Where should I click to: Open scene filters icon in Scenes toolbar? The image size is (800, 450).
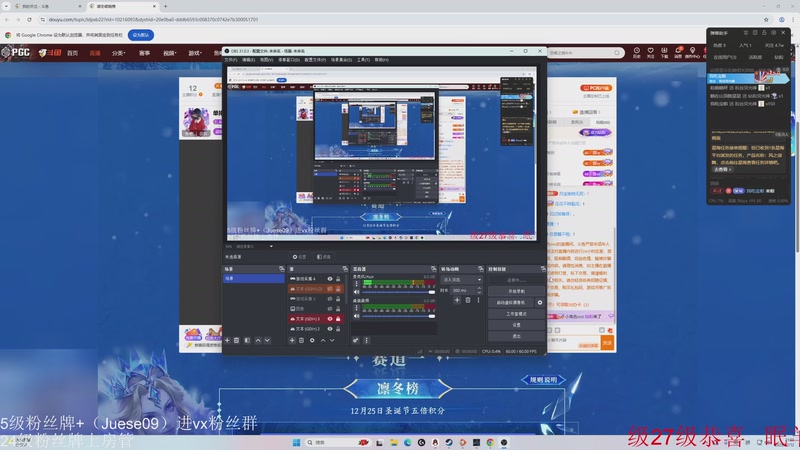(x=247, y=340)
